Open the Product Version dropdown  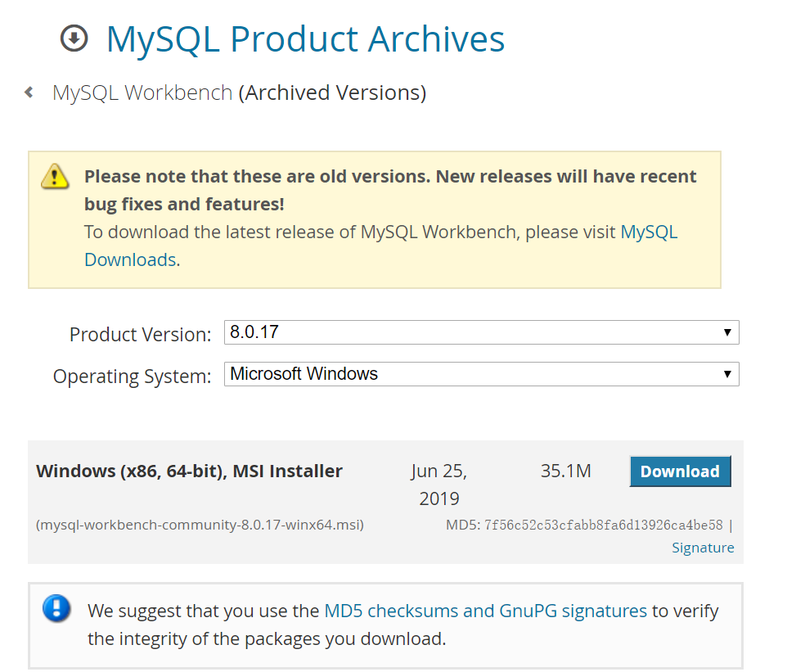coord(481,332)
